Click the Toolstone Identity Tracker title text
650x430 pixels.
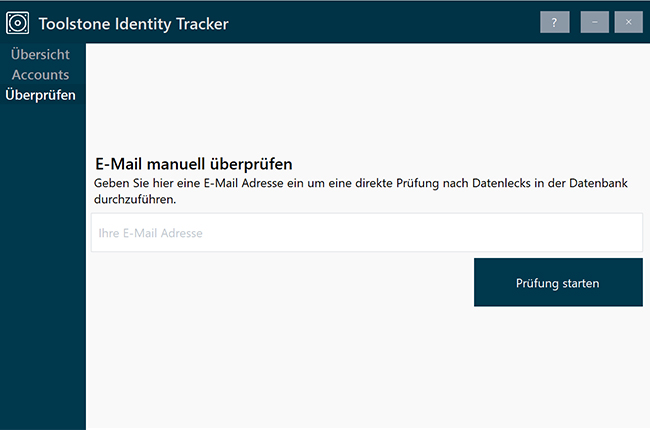point(134,22)
